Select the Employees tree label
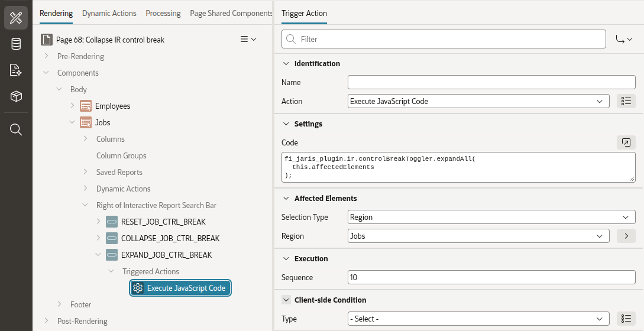The height and width of the screenshot is (331, 644). coord(112,106)
